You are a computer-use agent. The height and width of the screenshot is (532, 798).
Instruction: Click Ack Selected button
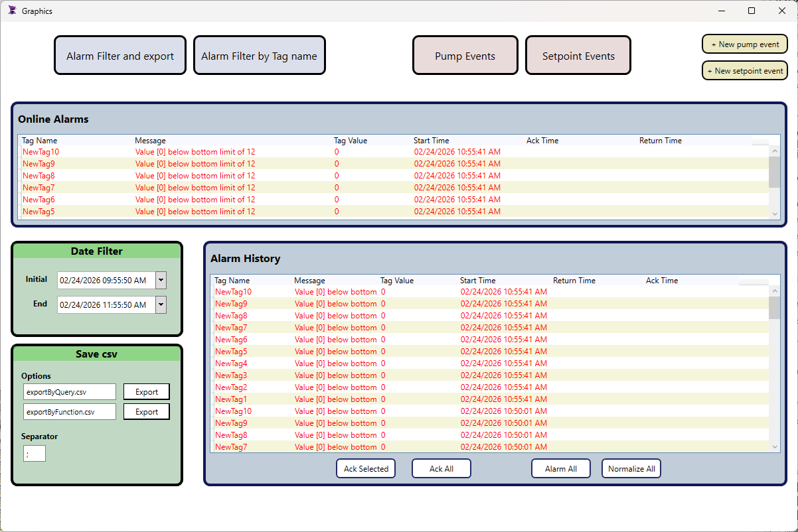[366, 468]
